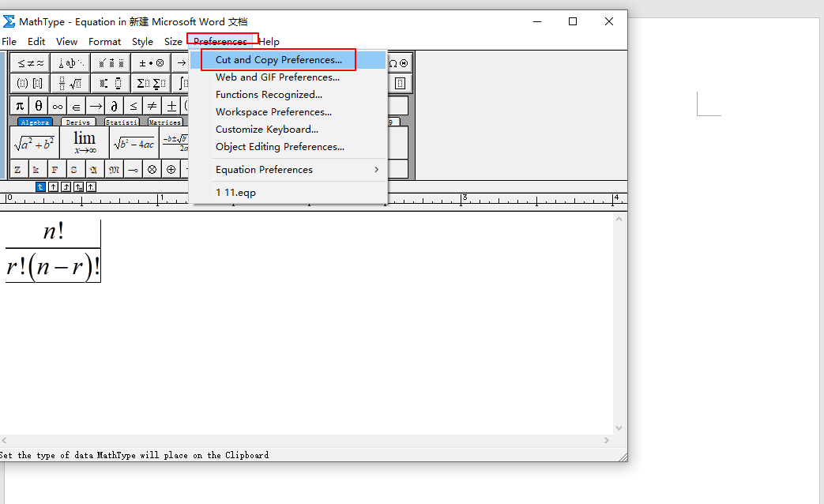Open recent file 1 11.eqp

tap(235, 192)
